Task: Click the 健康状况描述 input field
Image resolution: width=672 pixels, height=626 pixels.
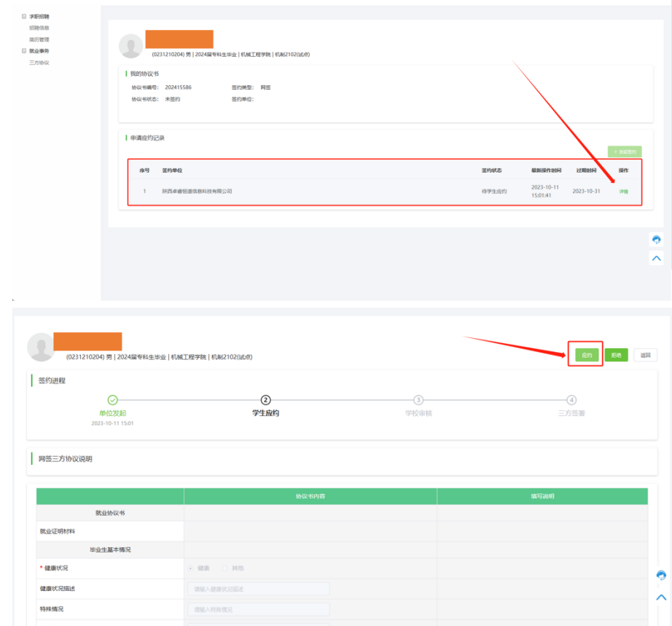Action: pos(259,589)
